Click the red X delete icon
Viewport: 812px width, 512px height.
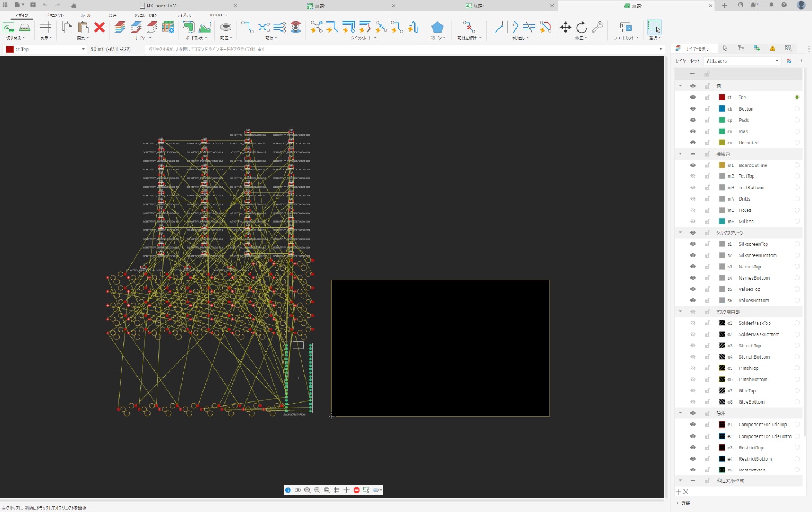click(x=100, y=27)
